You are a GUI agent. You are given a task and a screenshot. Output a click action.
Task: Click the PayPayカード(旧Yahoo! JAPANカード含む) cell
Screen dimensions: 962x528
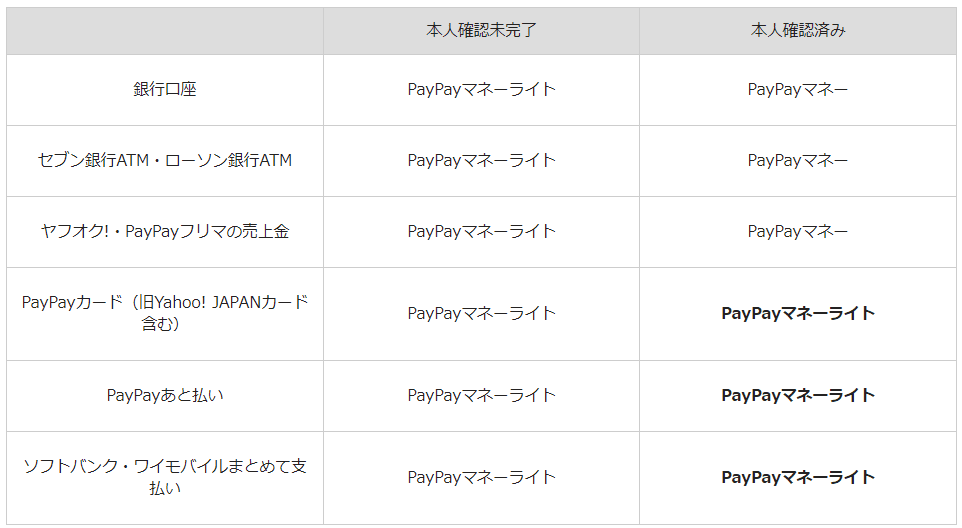pos(165,313)
